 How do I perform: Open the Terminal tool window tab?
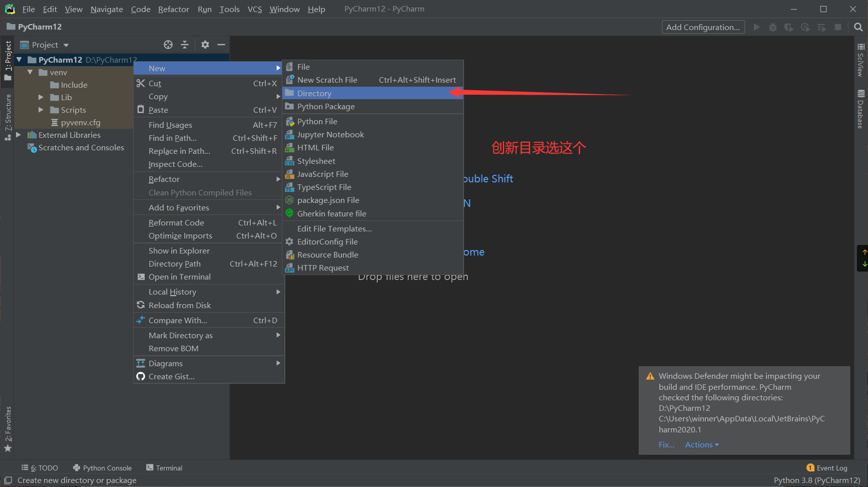(x=164, y=468)
